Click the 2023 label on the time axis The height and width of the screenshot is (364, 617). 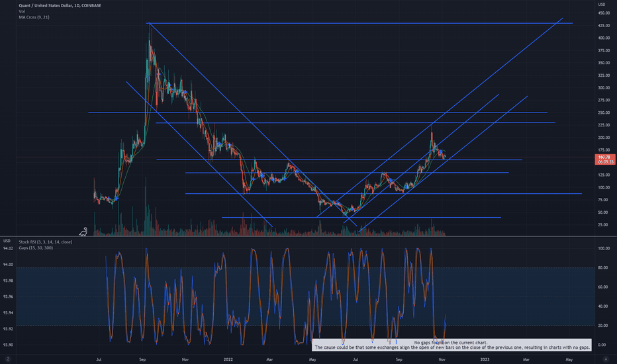(x=485, y=359)
